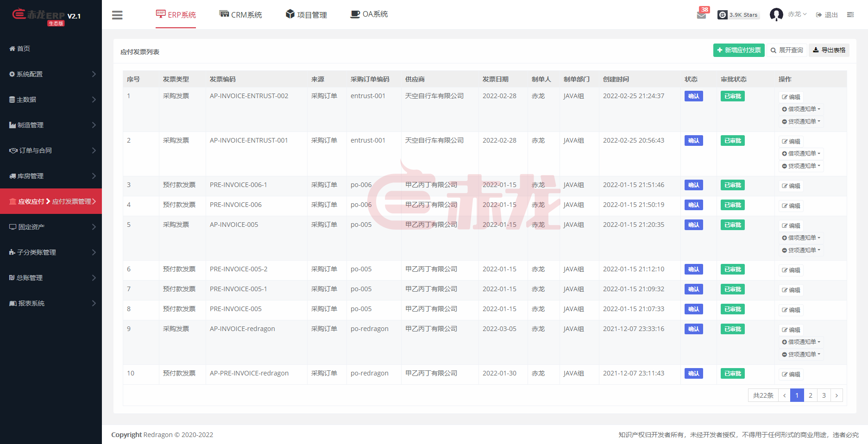Screen dimensions: 868x444
Task: Expand the 总账管理 sidebar menu
Action: click(x=51, y=278)
